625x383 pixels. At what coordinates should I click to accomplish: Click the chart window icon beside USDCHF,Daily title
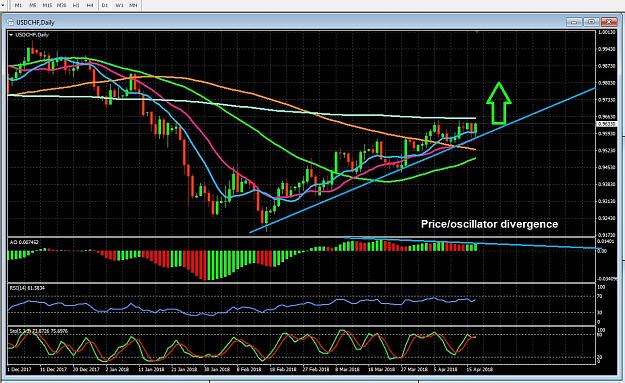[x=10, y=22]
